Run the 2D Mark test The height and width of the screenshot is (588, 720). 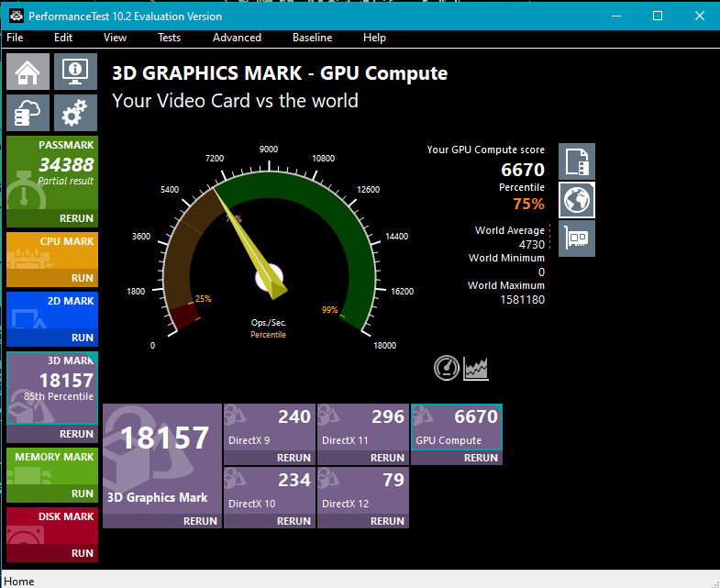(x=52, y=338)
